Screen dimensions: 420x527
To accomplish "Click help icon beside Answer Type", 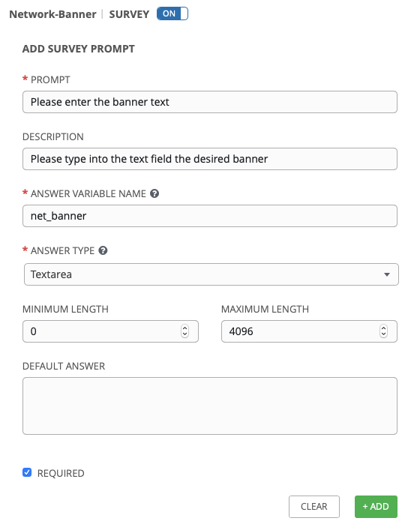I will click(103, 250).
